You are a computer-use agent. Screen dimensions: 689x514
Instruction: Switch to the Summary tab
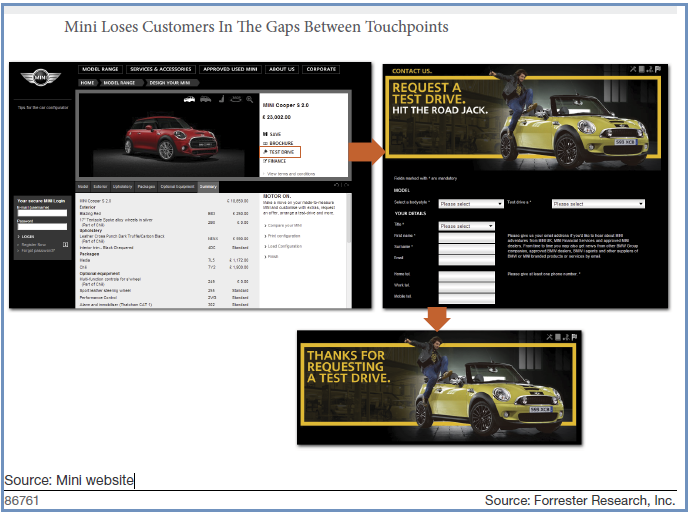click(208, 186)
